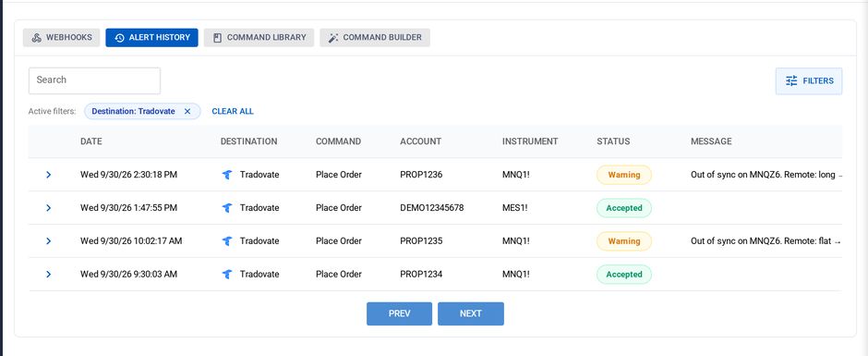Click the DESTINATION column header
The image size is (868, 356).
tap(248, 141)
